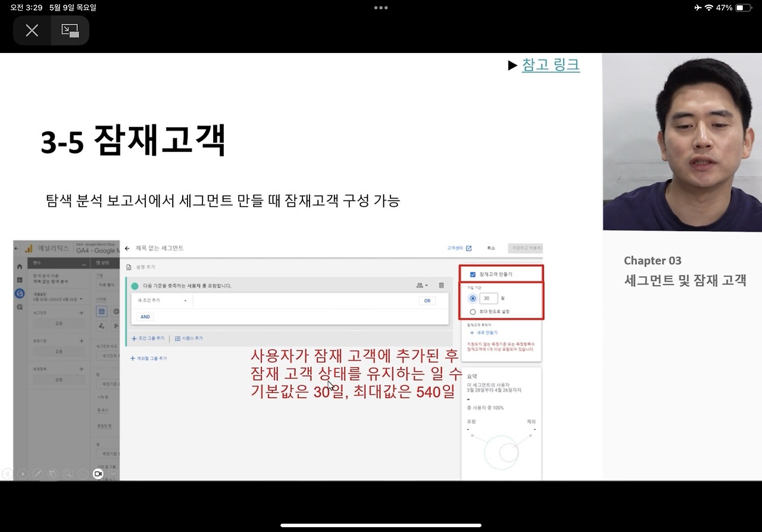762x532 pixels.
Task: Open Home via the house icon
Action: 19,268
